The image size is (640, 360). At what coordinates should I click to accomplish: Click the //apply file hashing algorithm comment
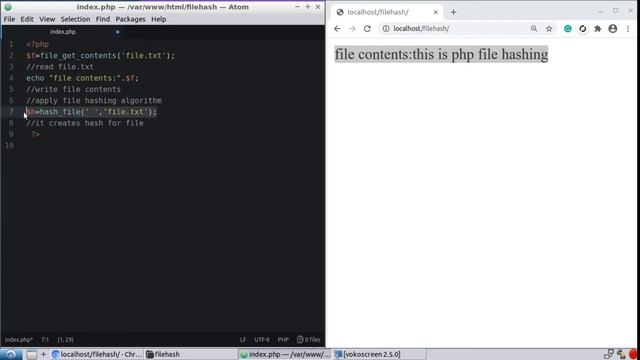coord(94,100)
